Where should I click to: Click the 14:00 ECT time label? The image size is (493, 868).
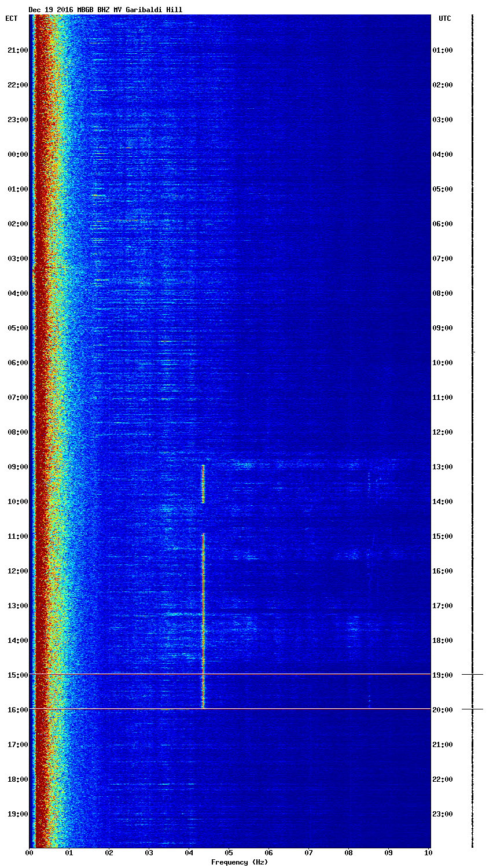(x=17, y=641)
